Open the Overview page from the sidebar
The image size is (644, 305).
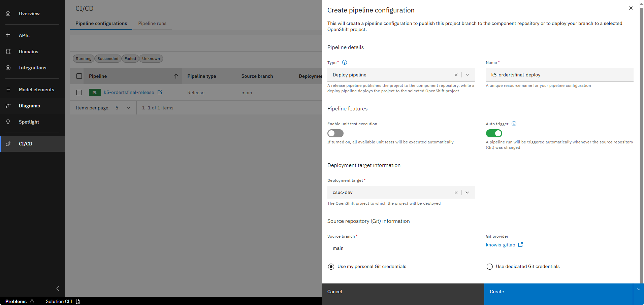(29, 13)
